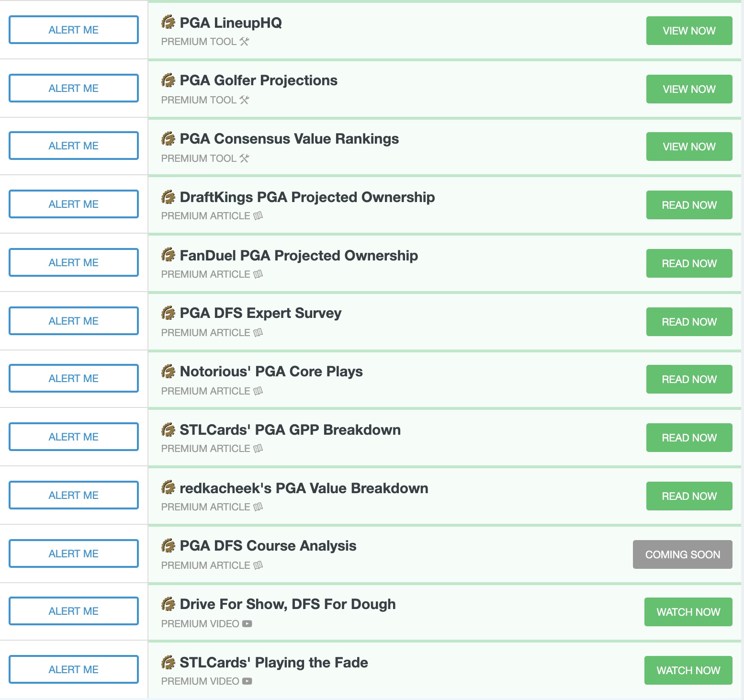Click gold badge icon beside STLCards' Playing the Fade
This screenshot has width=744, height=700.
coord(168,662)
